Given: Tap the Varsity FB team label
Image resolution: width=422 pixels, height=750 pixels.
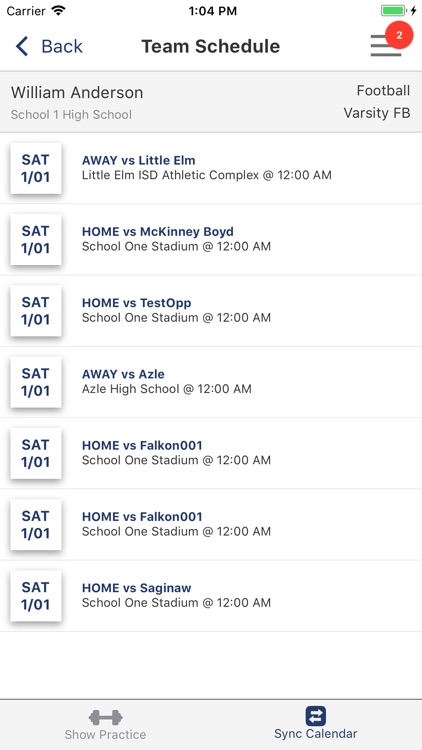Looking at the screenshot, I should click(377, 113).
